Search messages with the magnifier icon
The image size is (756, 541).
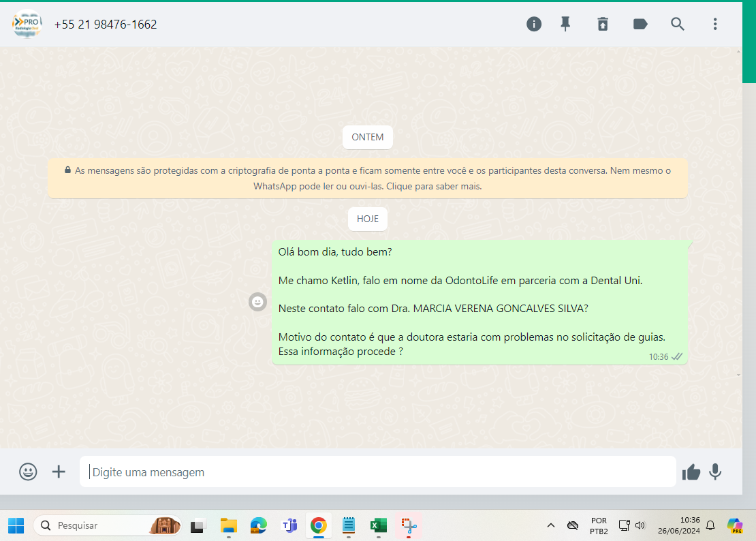point(678,25)
